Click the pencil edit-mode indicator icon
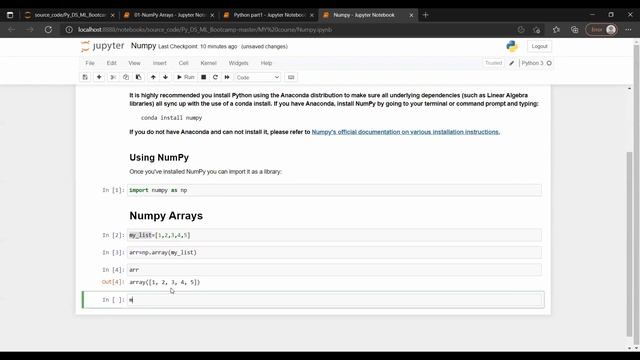The image size is (640, 360). click(511, 63)
